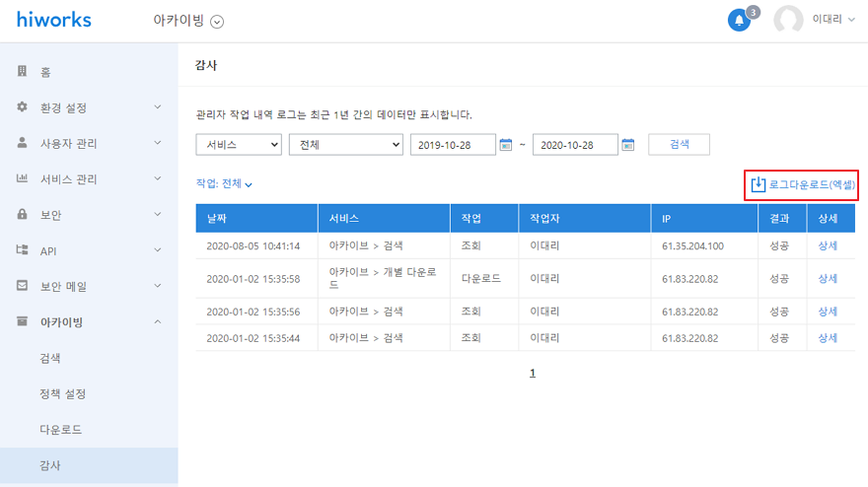The width and height of the screenshot is (868, 487).
Task: Open the notification bell icon
Action: click(x=739, y=21)
